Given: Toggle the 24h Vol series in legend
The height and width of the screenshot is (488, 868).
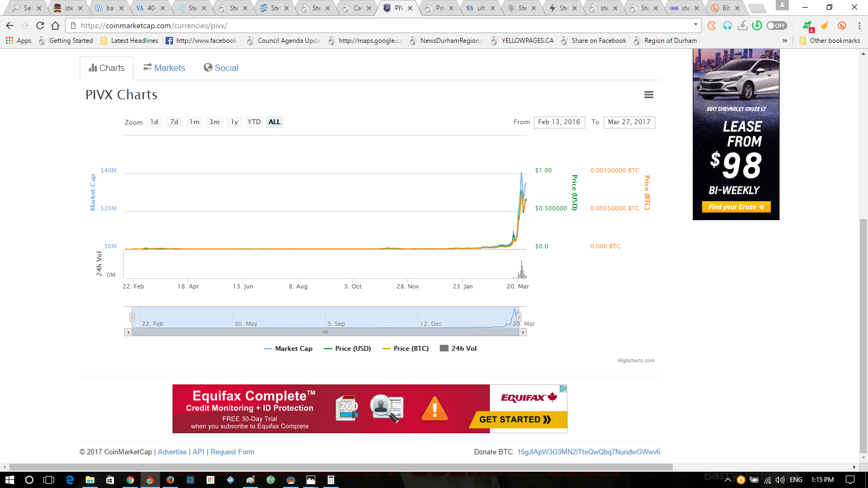Looking at the screenshot, I should coord(458,349).
